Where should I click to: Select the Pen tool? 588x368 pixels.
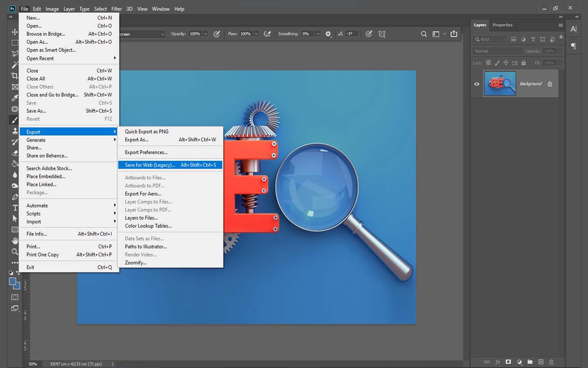[x=15, y=197]
